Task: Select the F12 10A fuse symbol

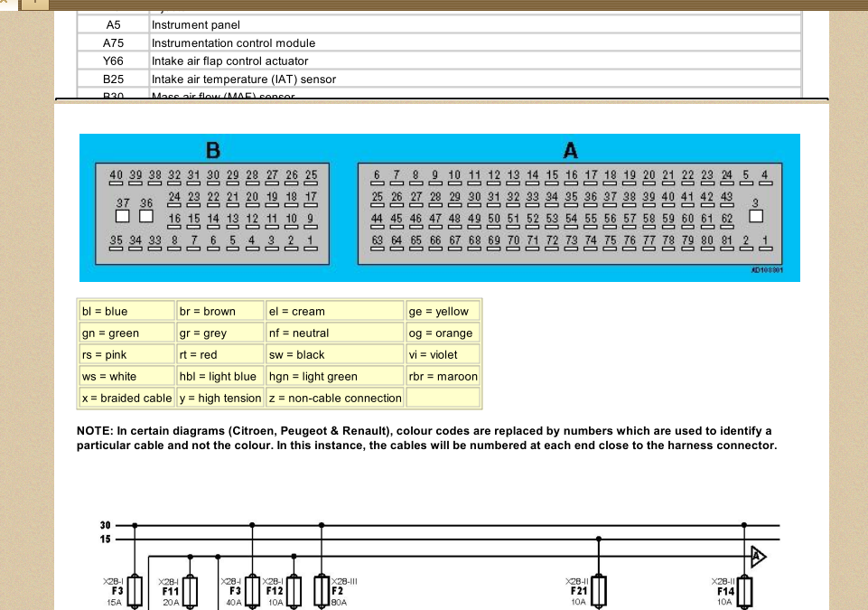Action: click(294, 591)
